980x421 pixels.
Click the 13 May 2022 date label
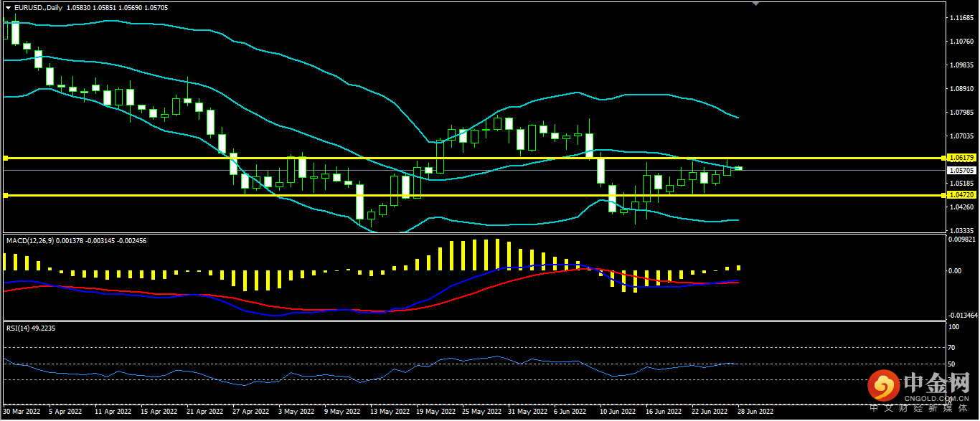(x=390, y=412)
